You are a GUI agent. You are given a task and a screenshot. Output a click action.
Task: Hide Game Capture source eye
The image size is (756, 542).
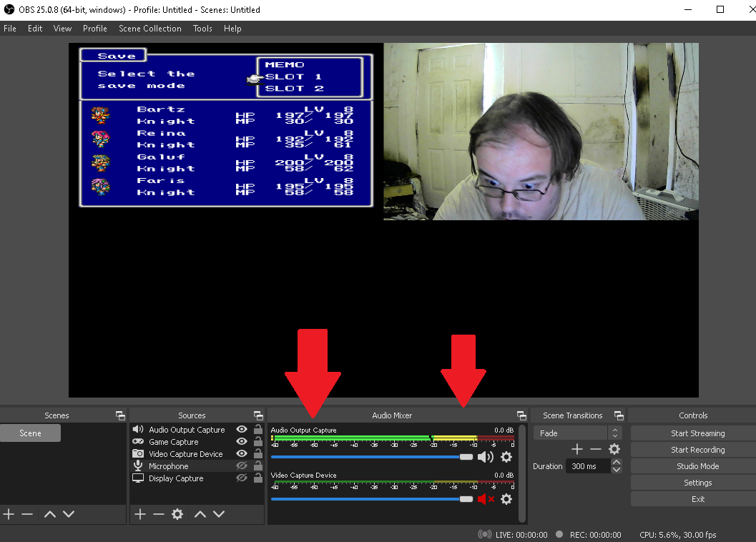242,441
